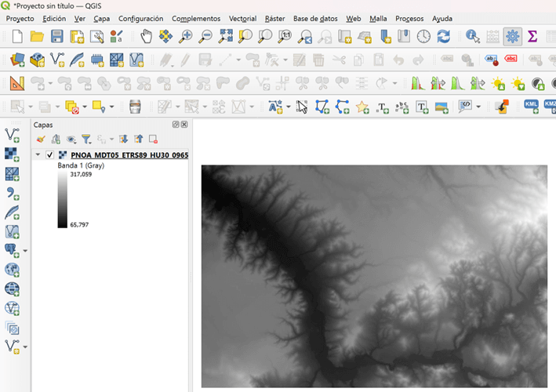Click on the elevation raster map canvas
556x392 pixels.
[x=374, y=276]
